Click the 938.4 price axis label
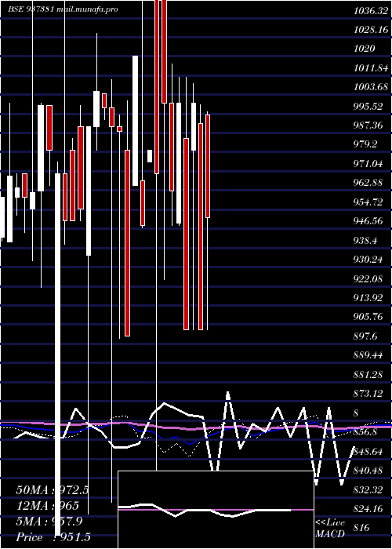 (x=365, y=241)
